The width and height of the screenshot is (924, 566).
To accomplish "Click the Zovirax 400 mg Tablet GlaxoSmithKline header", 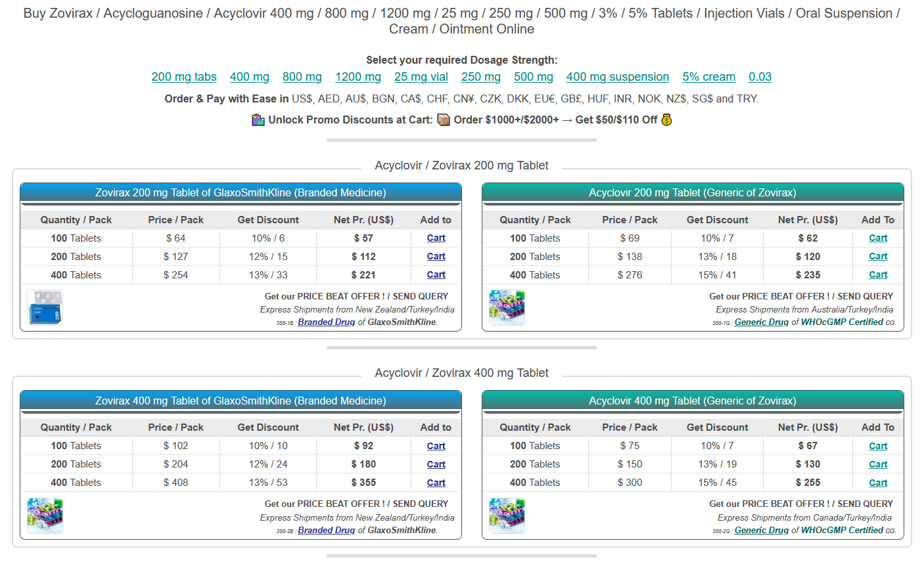I will [x=241, y=401].
